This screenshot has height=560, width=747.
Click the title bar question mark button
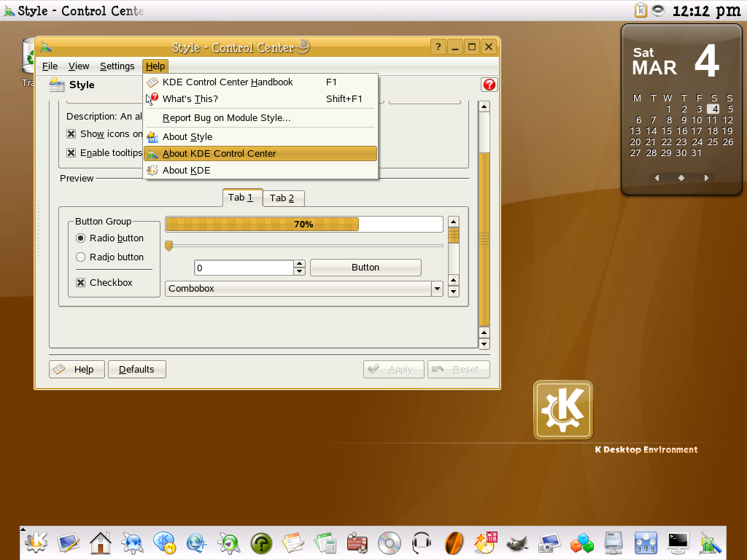(438, 47)
